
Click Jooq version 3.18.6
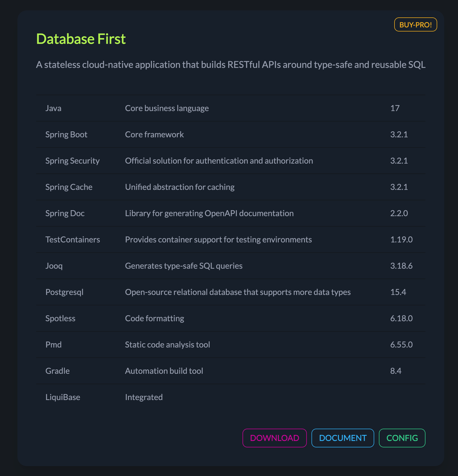point(401,266)
